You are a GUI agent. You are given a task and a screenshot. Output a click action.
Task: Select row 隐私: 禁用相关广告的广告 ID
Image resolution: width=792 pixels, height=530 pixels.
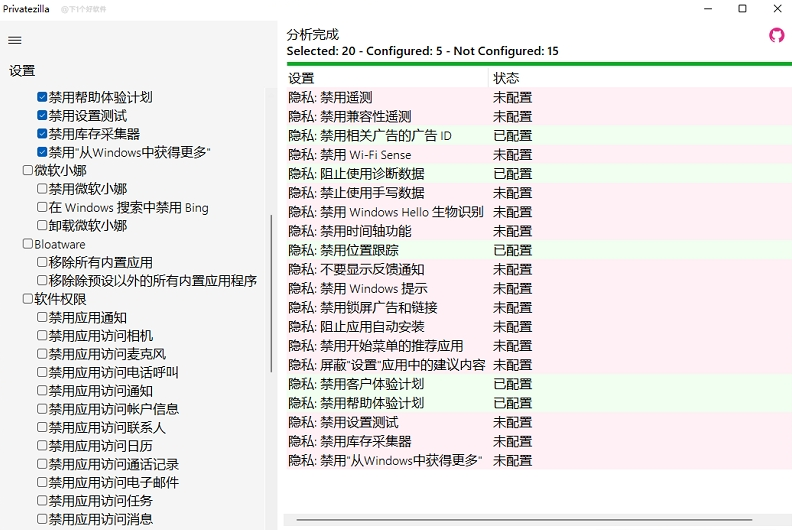(539, 135)
